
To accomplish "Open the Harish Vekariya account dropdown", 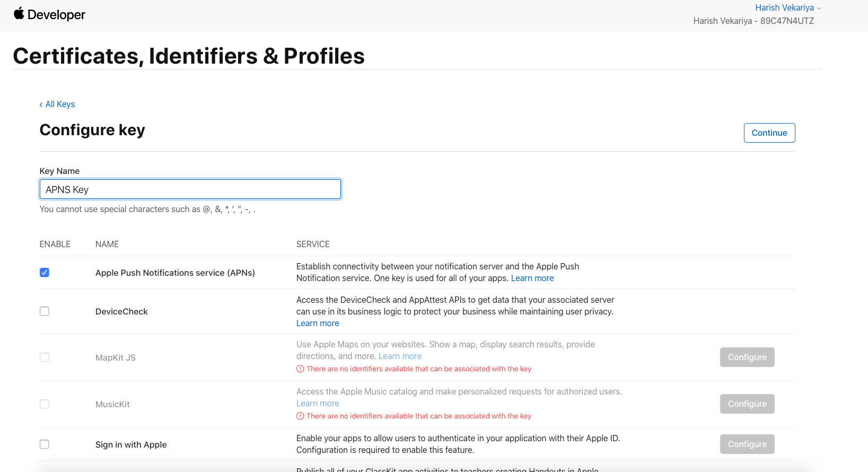I will coord(788,8).
